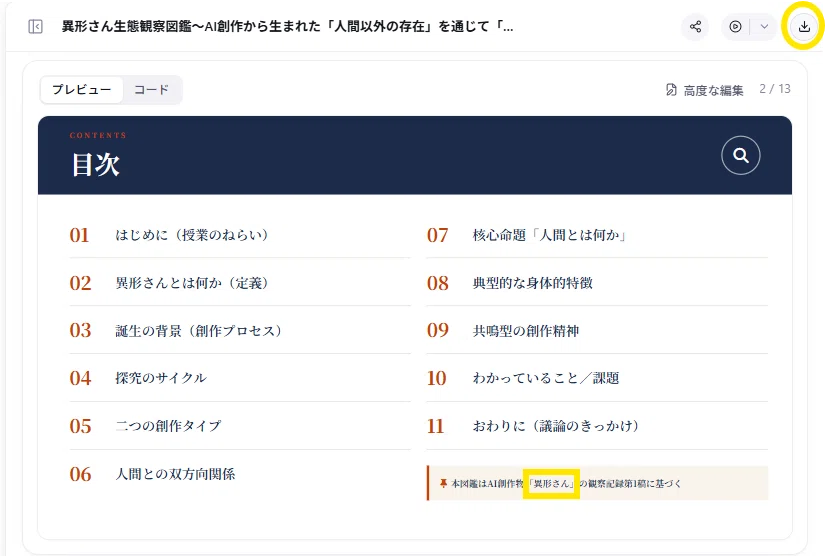Switch to the プレビュー tab
Viewport: 826px width, 556px height.
(x=82, y=90)
